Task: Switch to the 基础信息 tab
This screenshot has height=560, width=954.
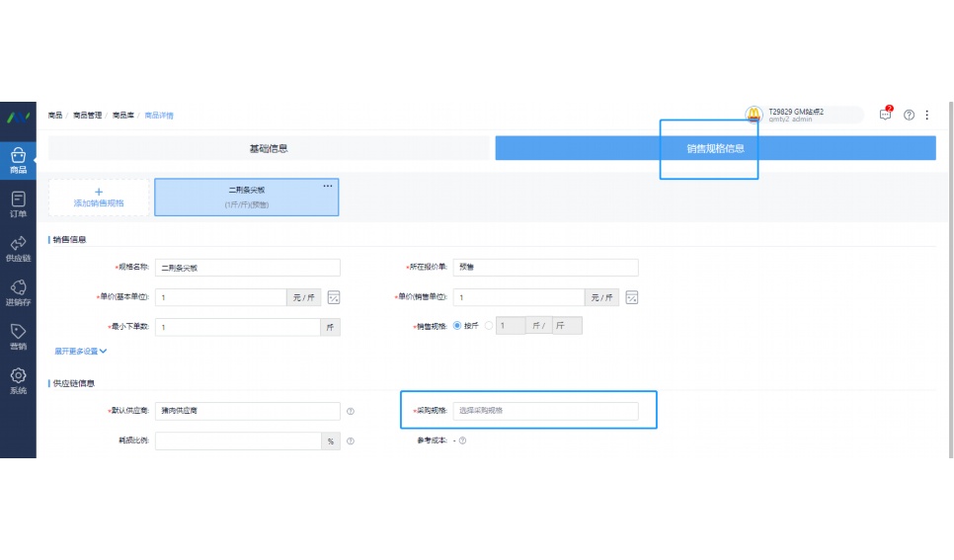Action: [x=269, y=148]
